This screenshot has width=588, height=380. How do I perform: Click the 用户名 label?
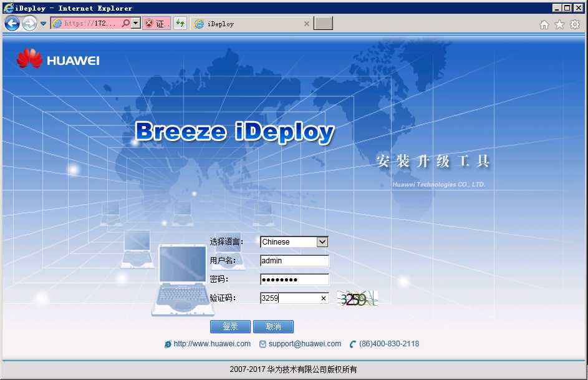pyautogui.click(x=223, y=260)
